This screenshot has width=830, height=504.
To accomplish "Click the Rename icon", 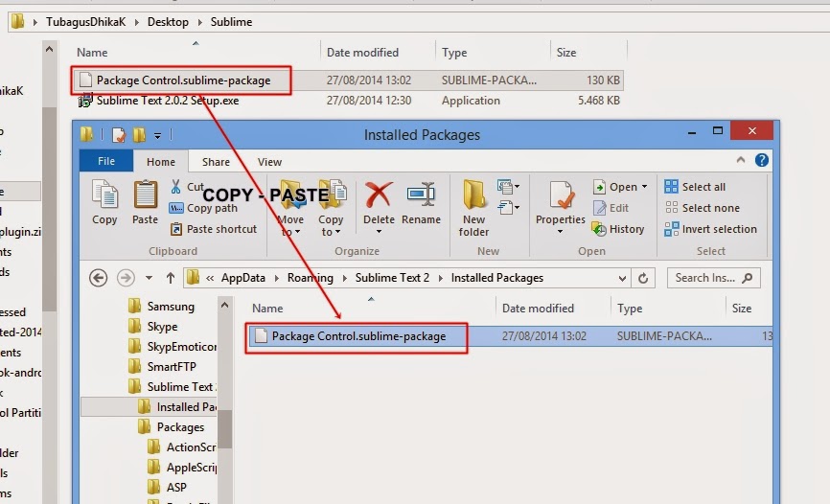I will [422, 195].
